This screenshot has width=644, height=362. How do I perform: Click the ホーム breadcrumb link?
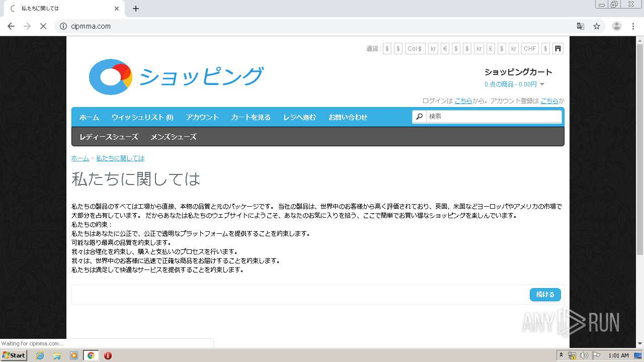[x=80, y=158]
